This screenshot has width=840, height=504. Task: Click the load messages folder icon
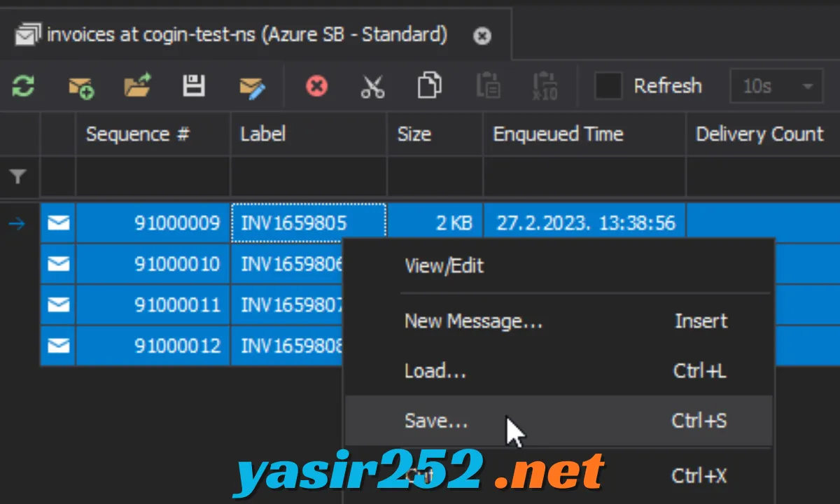coord(137,86)
